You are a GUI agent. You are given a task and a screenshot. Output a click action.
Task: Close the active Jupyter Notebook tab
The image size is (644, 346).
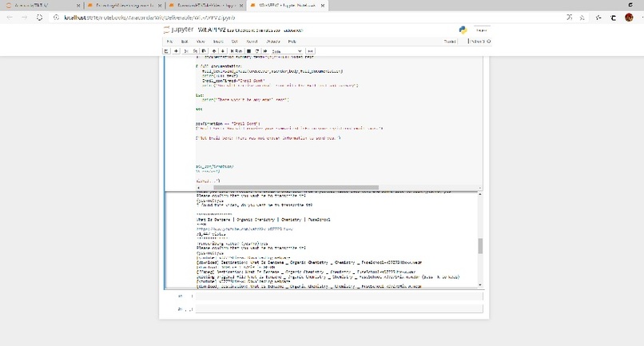[x=323, y=6]
